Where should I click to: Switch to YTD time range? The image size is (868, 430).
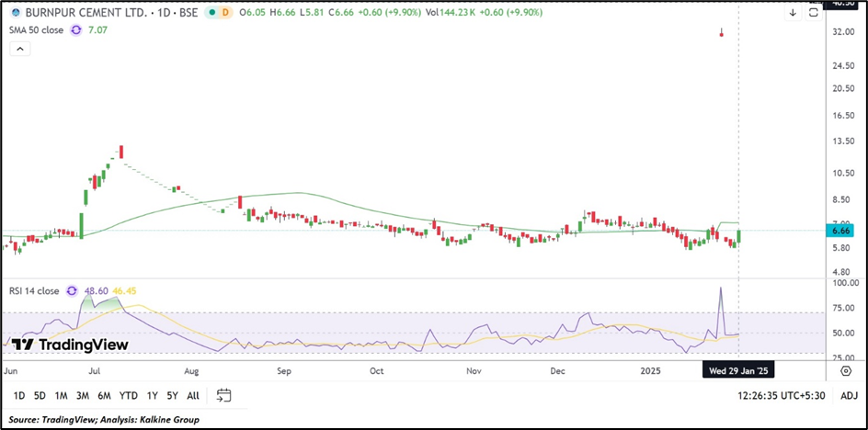click(129, 396)
